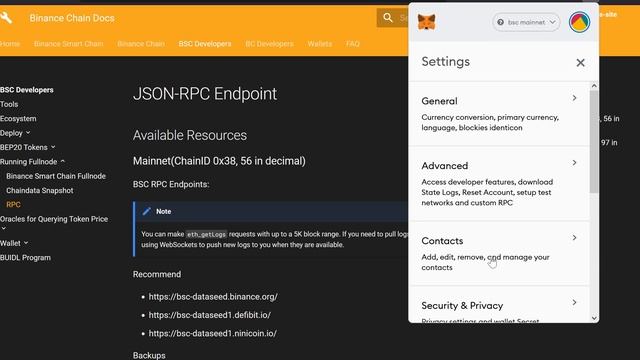This screenshot has height=360, width=640.
Task: Open the Wallets tab
Action: click(320, 44)
